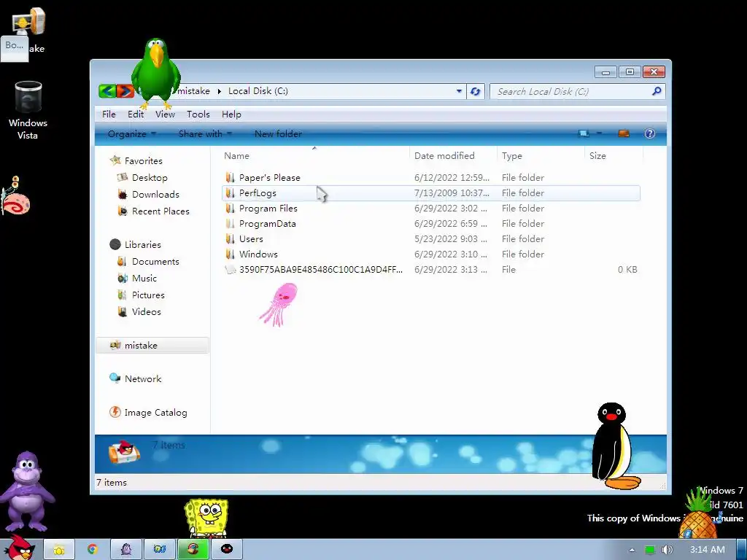This screenshot has width=747, height=560.
Task: Open the Edit menu
Action: (135, 114)
